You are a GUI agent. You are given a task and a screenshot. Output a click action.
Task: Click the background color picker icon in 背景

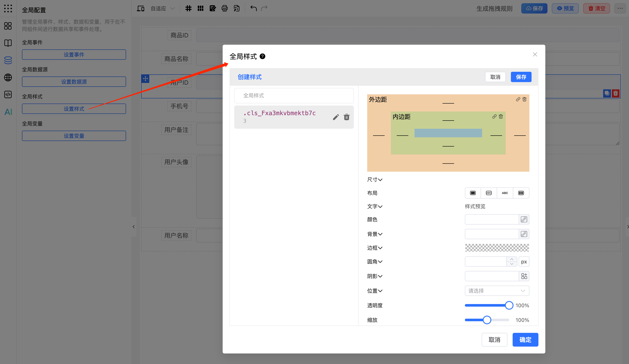524,234
